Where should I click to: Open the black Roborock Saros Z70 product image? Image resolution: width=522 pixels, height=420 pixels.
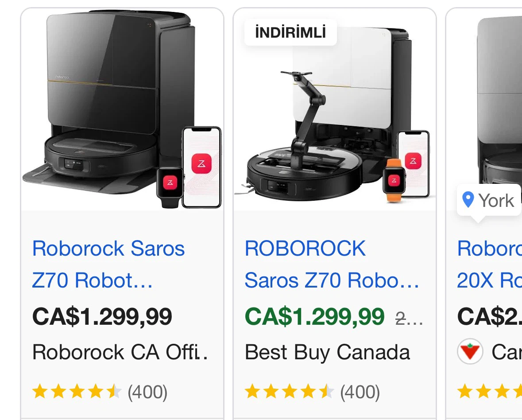[122, 109]
